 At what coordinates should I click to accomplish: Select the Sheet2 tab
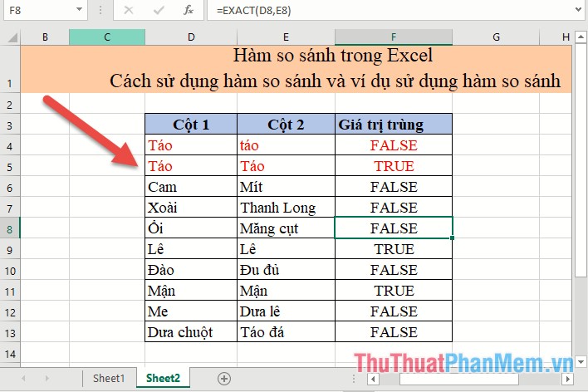point(163,378)
